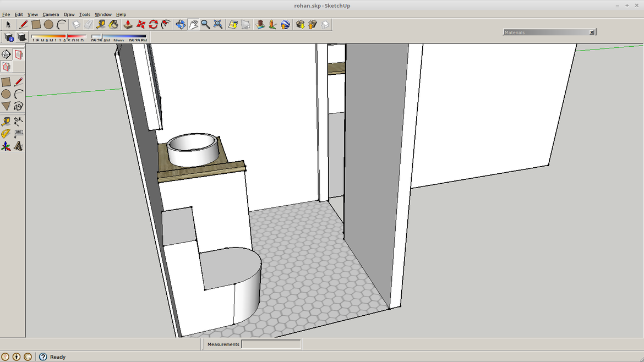Select the Paint Bucket tool
This screenshot has height=362, width=644.
click(114, 25)
